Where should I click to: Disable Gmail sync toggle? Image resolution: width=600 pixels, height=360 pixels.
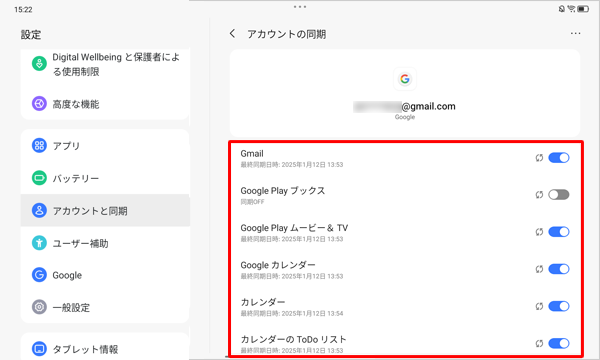click(x=559, y=158)
